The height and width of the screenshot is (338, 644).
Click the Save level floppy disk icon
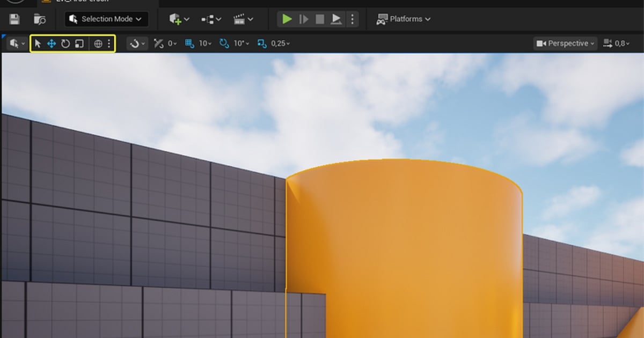pyautogui.click(x=15, y=19)
